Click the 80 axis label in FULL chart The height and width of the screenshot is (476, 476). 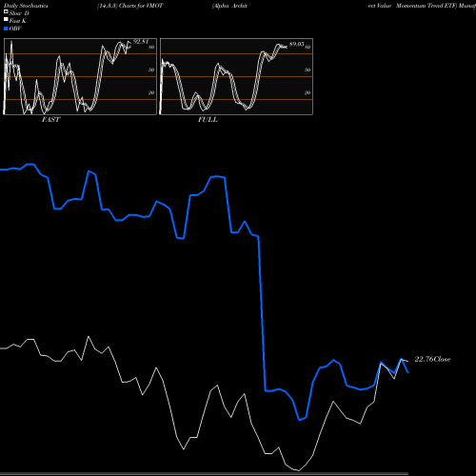pos(307,47)
